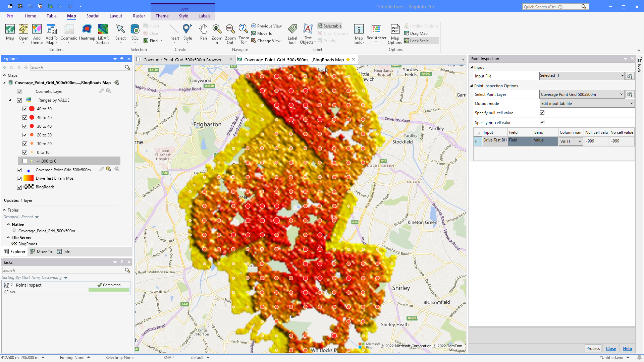644x362 pixels.
Task: Click Previous View
Action: point(267,26)
